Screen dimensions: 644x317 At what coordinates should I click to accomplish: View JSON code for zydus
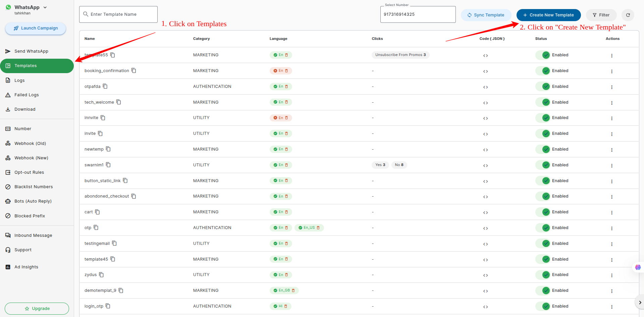[x=485, y=275]
